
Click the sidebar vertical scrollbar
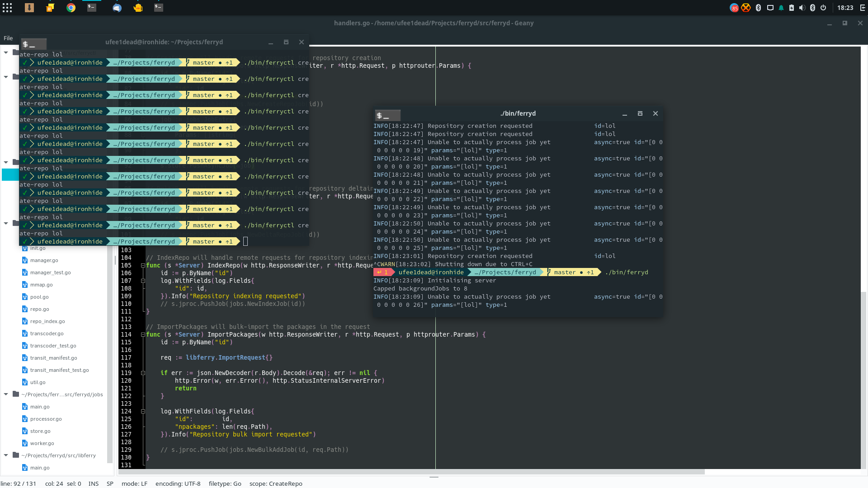pyautogui.click(x=109, y=355)
